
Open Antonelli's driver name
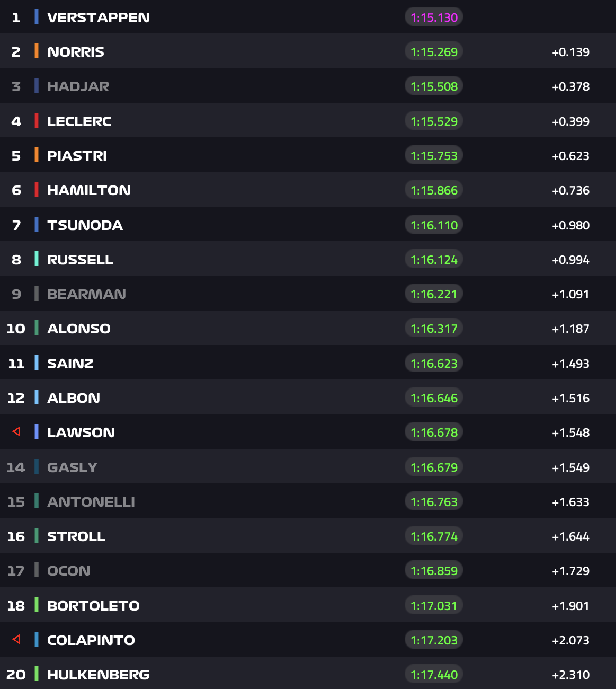point(91,502)
